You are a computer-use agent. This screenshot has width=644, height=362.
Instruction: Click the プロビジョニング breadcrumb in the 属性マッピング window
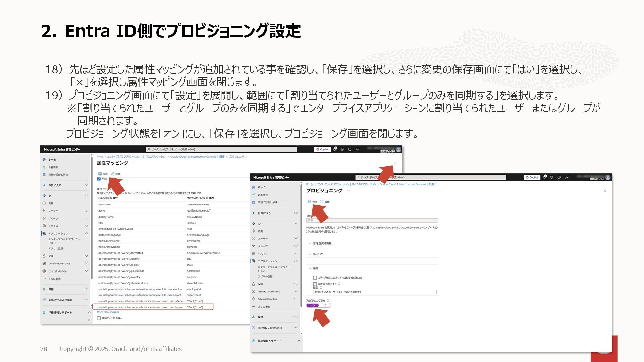[x=236, y=157]
